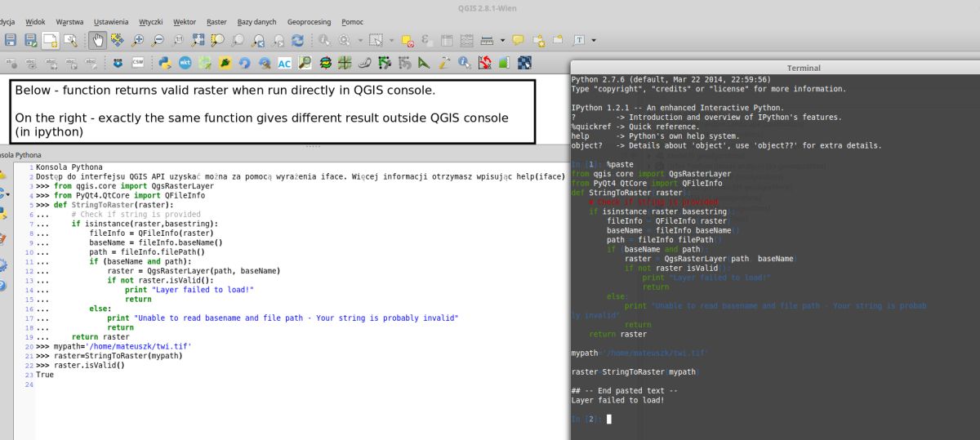The image size is (980, 440).
Task: Open the New print composer icon
Action: click(51, 39)
